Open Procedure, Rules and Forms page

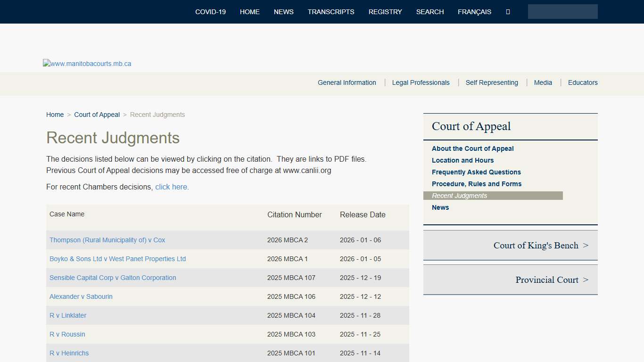[x=476, y=184]
